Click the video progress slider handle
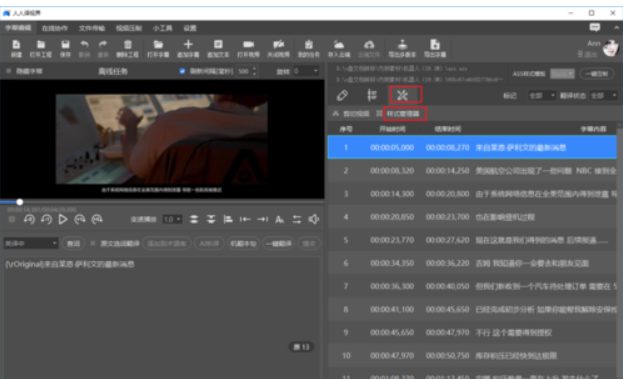Image resolution: width=623 pixels, height=379 pixels. pyautogui.click(x=19, y=202)
